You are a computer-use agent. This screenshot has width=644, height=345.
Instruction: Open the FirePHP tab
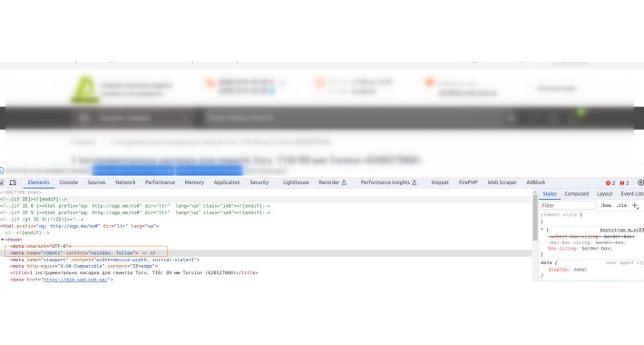(468, 182)
